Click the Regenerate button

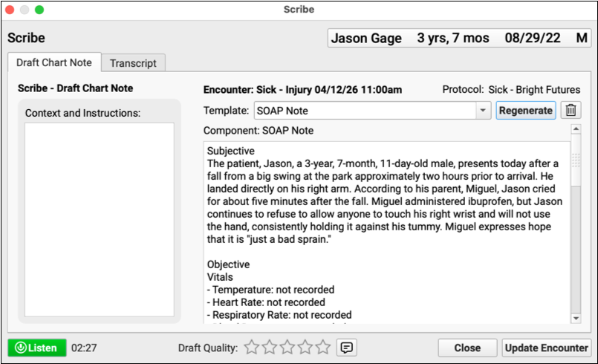[526, 111]
